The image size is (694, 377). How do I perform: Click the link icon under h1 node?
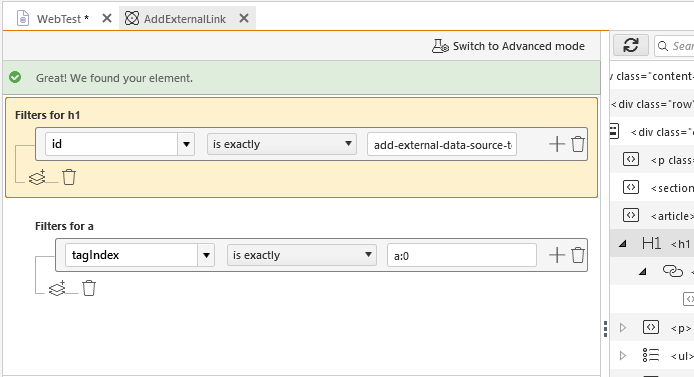[673, 271]
